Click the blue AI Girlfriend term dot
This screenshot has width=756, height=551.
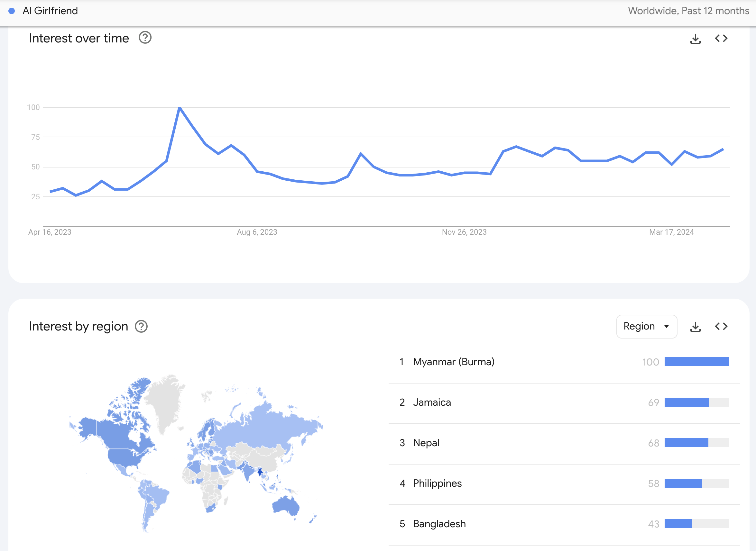[x=12, y=11]
